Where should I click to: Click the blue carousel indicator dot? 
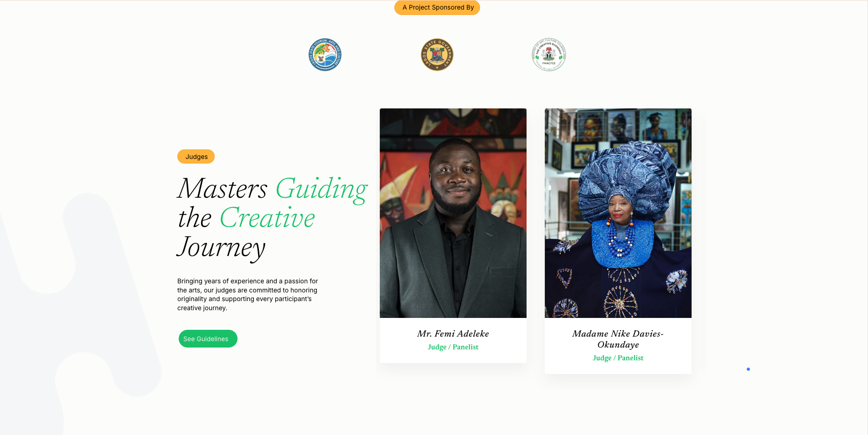point(748,369)
